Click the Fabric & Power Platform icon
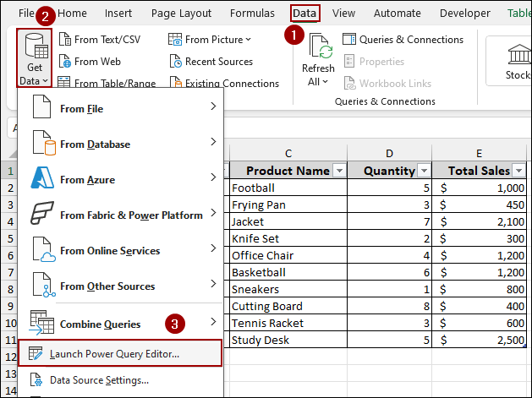This screenshot has height=398, width=532. pyautogui.click(x=42, y=213)
